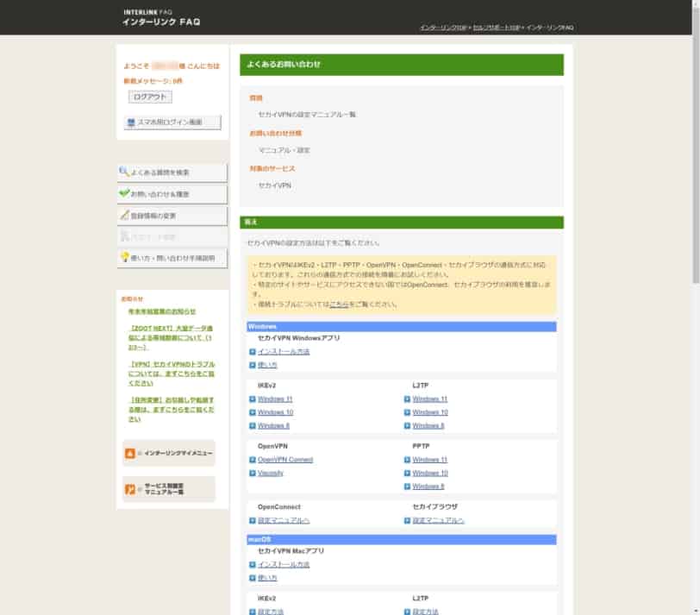The image size is (700, 615).
Task: Open the インターリンクマイメニュー orange icon banner
Action: click(x=169, y=454)
